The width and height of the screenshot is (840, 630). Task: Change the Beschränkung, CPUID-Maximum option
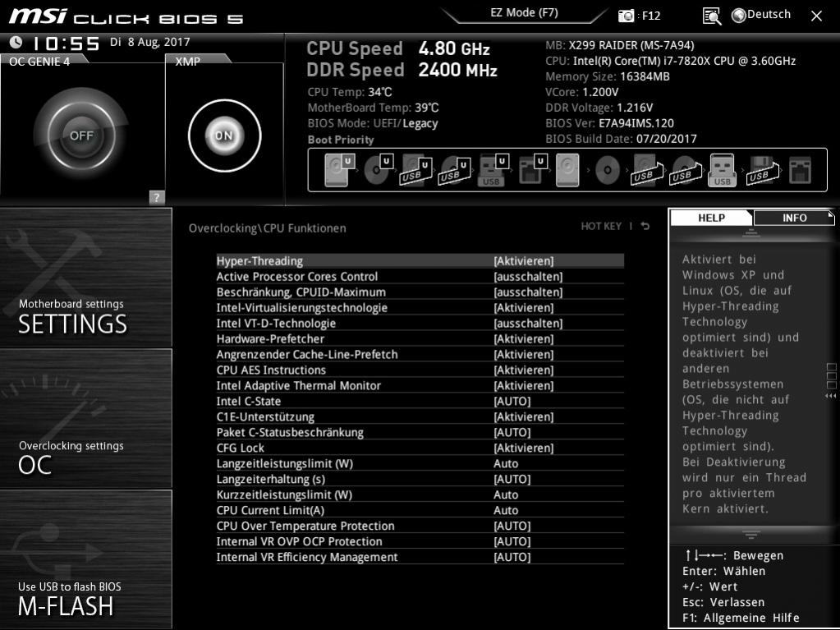point(420,292)
